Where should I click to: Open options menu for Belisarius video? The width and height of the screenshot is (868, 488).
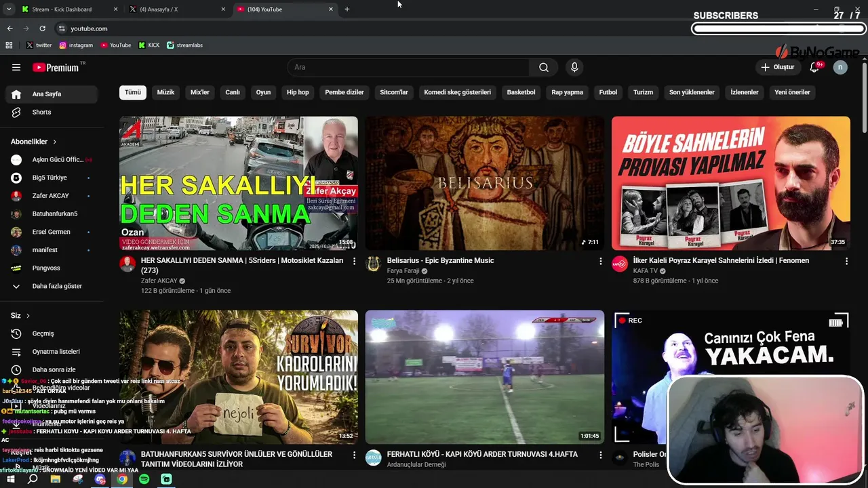tap(600, 261)
